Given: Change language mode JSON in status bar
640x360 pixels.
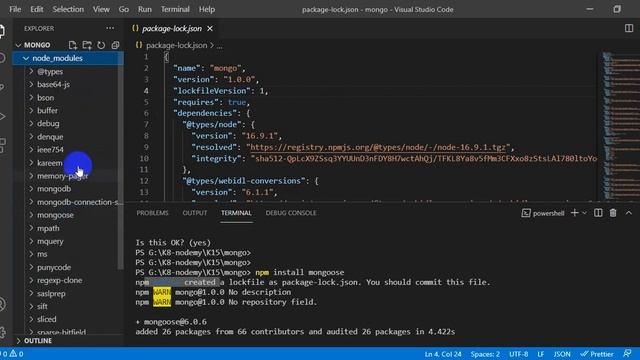Looking at the screenshot, I should click(x=562, y=354).
